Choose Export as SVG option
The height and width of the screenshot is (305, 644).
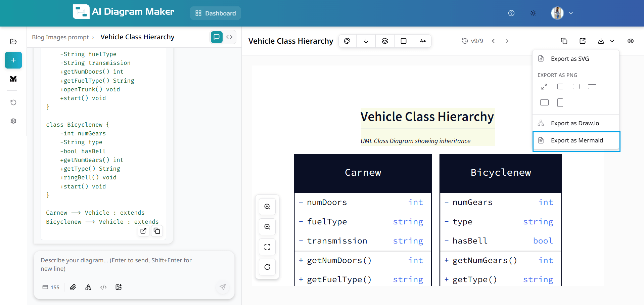coord(569,59)
